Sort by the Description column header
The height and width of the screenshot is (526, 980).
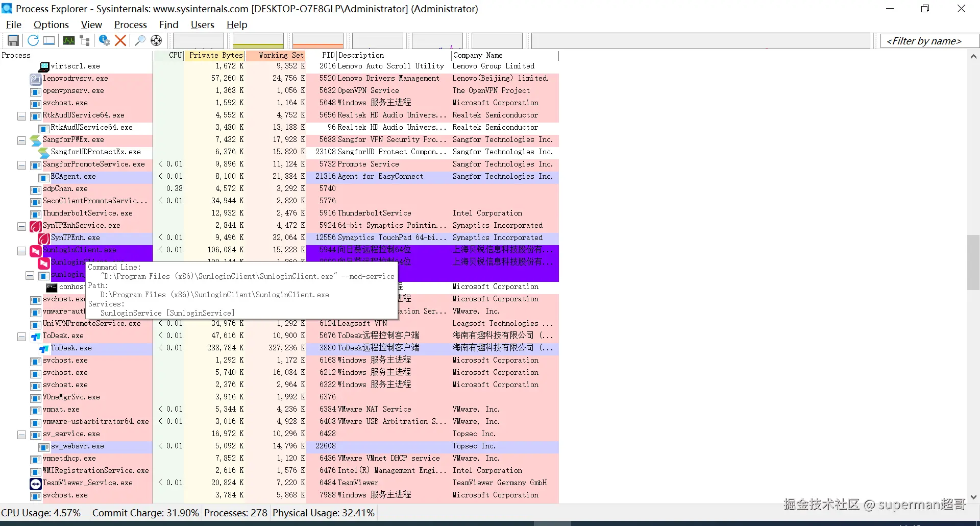tap(394, 55)
